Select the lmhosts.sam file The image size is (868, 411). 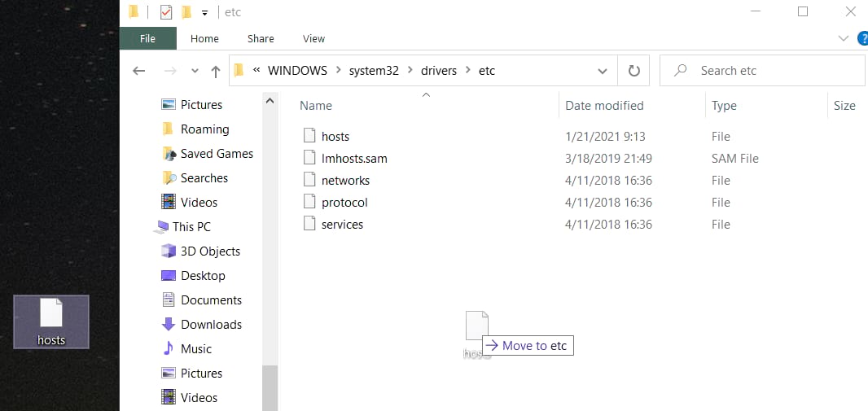click(353, 159)
